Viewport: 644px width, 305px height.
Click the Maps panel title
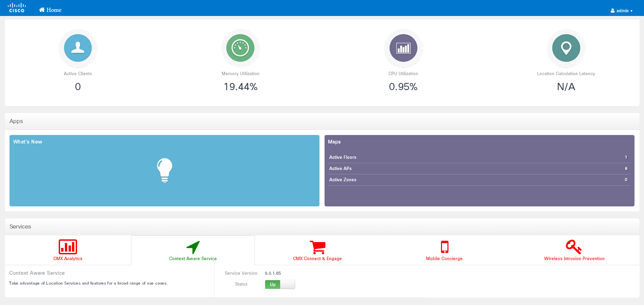tap(334, 142)
